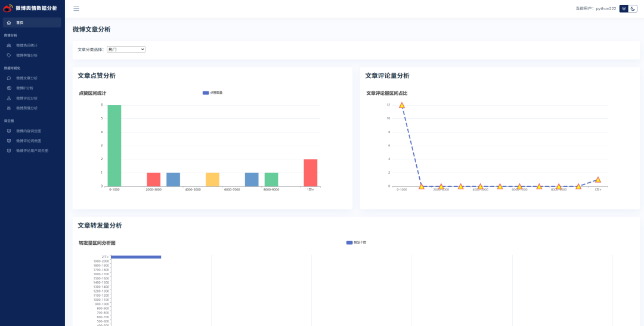Viewport: 644px width, 326px height.
Task: Click the 微博舆情数据分析 site title
Action: point(36,8)
